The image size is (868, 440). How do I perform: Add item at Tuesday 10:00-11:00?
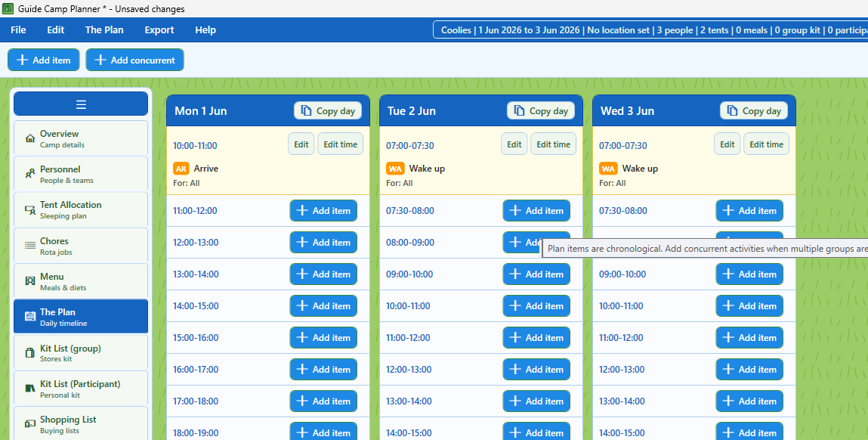(x=536, y=306)
